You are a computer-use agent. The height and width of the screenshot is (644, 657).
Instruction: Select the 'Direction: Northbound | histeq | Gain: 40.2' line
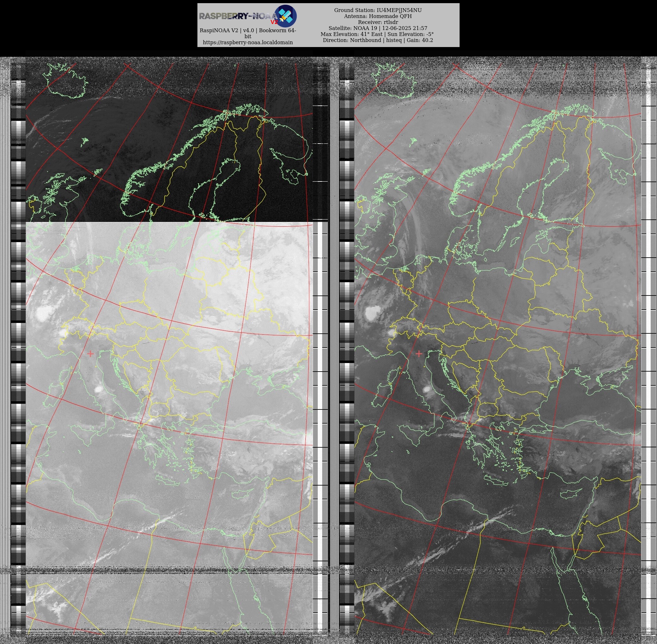pos(378,40)
